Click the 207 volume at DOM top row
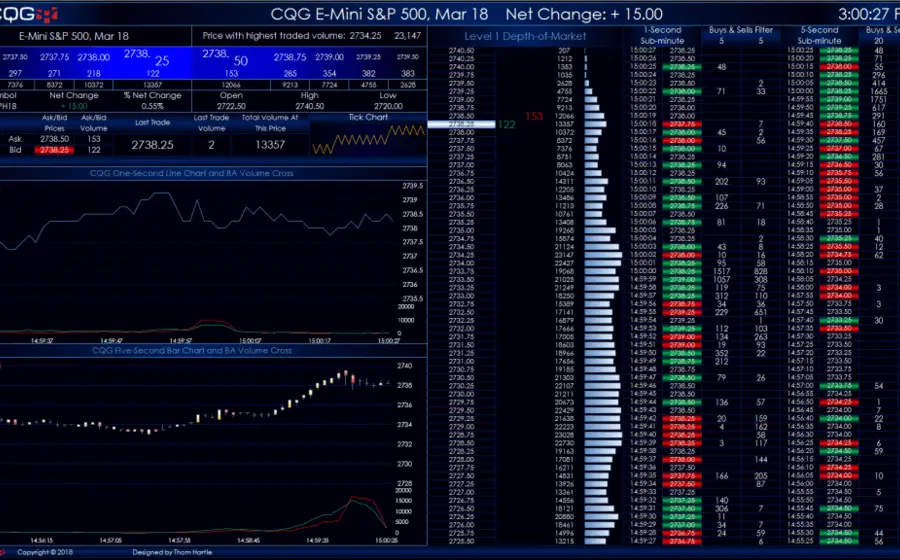This screenshot has width=900, height=560. point(564,50)
